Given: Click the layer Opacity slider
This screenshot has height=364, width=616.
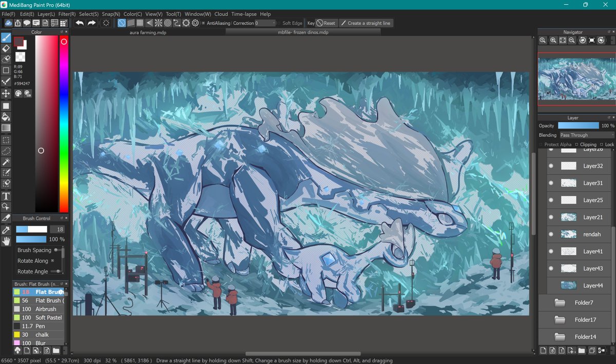Looking at the screenshot, I should (x=579, y=126).
